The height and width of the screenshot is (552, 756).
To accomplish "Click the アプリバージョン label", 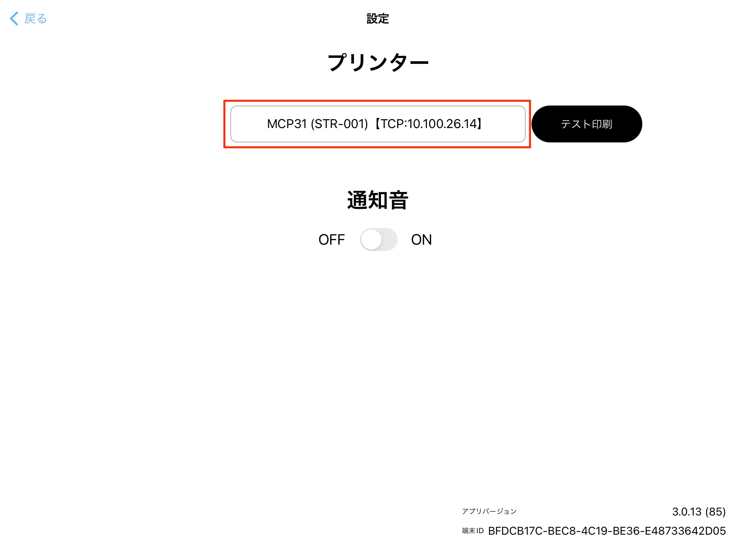I will [x=489, y=511].
